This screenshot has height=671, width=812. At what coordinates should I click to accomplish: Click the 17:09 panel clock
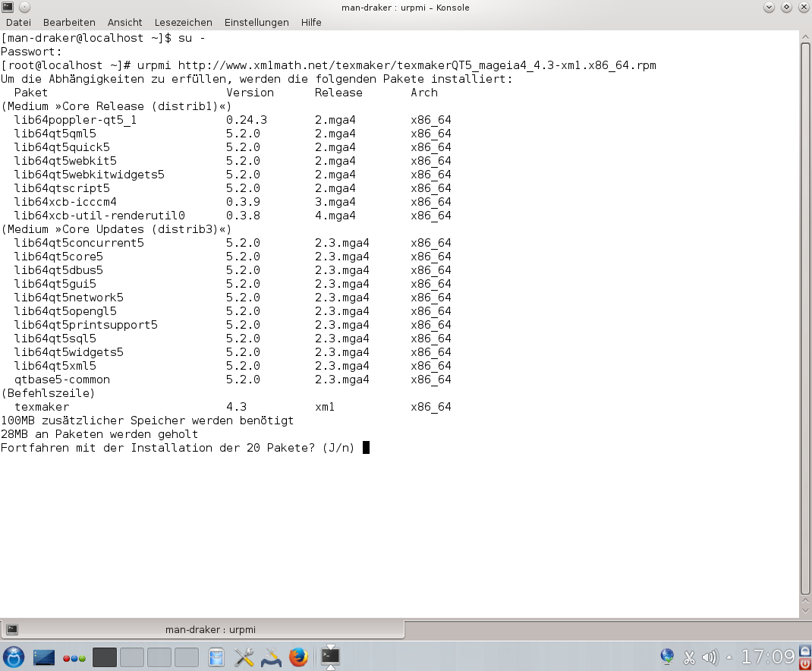(768, 657)
